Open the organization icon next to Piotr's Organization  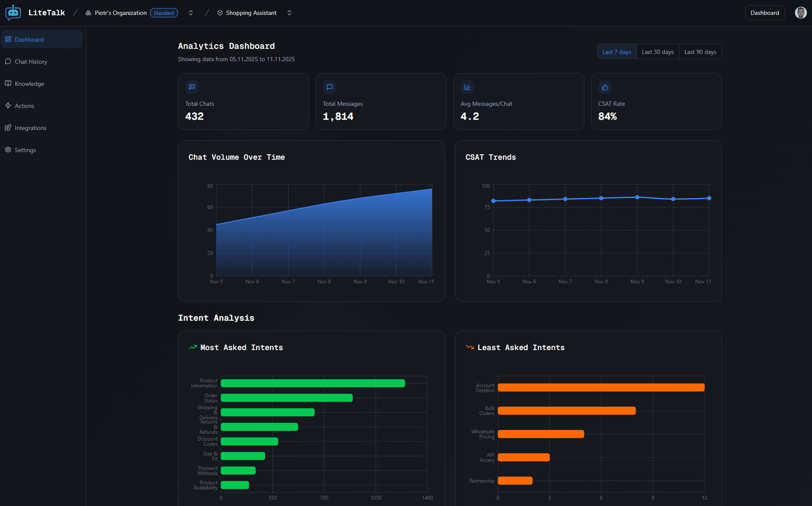point(88,13)
